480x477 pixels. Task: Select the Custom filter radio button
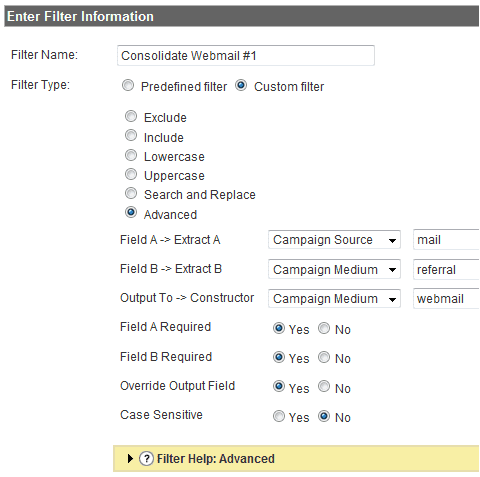tap(241, 85)
